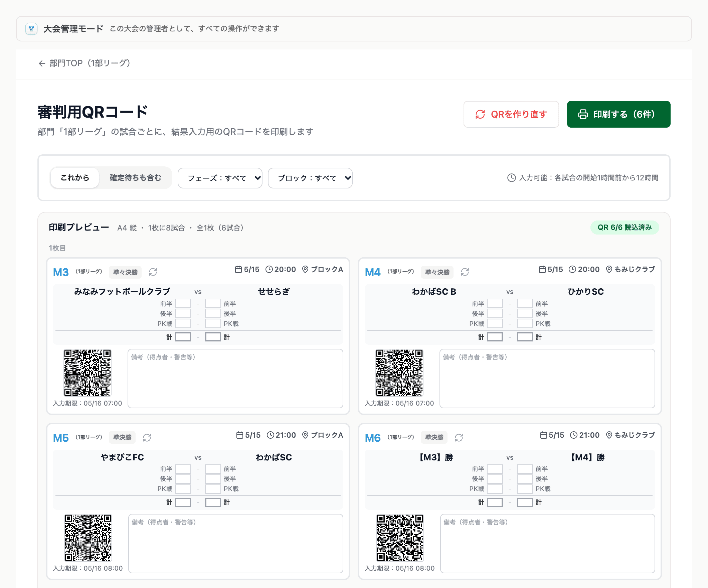Image resolution: width=708 pixels, height=588 pixels.
Task: Click the M4 備考 notes box
Action: pos(547,379)
